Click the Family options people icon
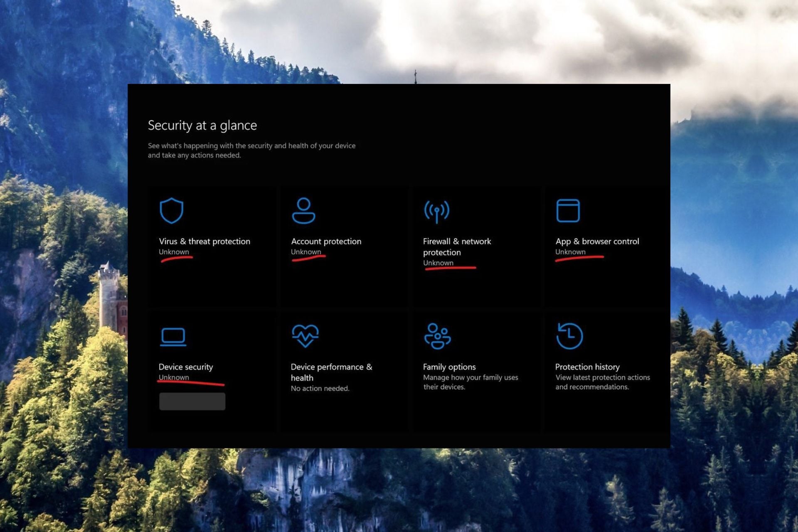 pos(437,336)
